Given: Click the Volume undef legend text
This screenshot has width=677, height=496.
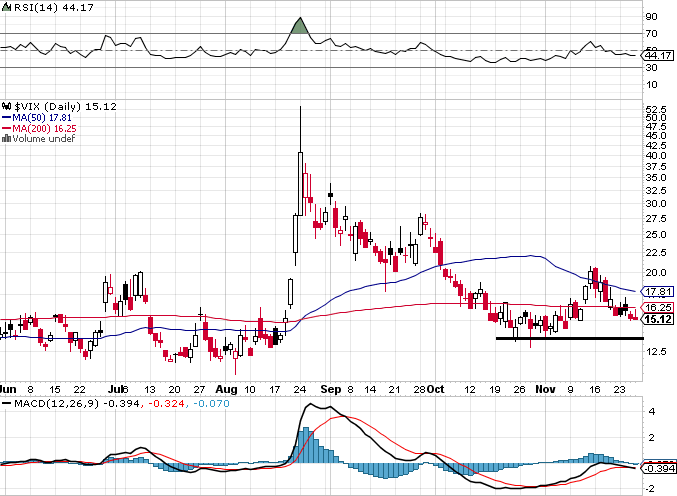Looking at the screenshot, I should [x=44, y=139].
